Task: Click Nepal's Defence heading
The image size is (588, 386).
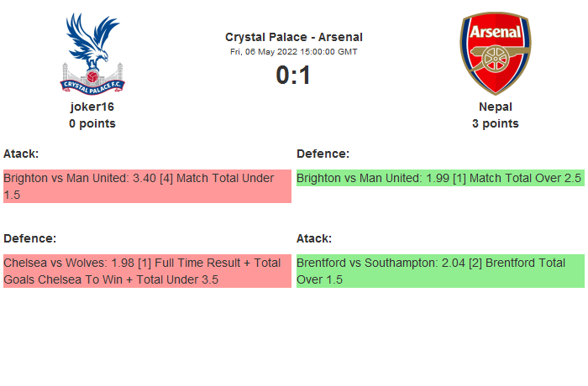Action: pyautogui.click(x=323, y=154)
